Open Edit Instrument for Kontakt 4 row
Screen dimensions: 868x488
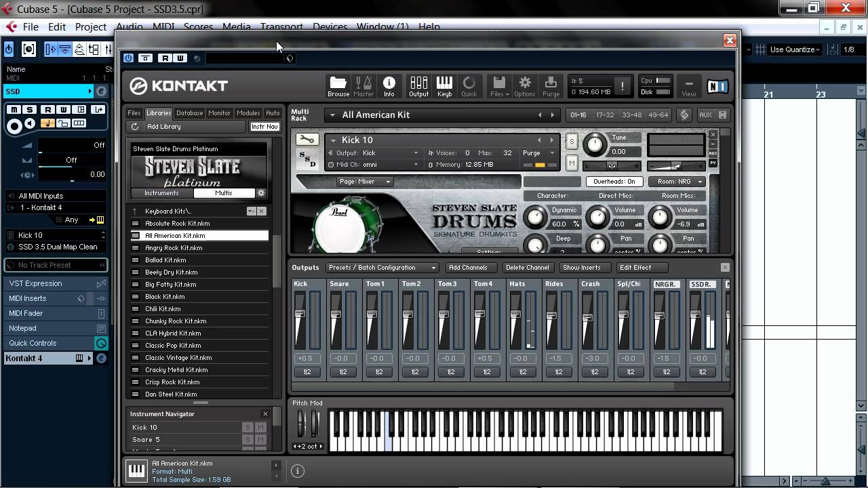point(101,358)
